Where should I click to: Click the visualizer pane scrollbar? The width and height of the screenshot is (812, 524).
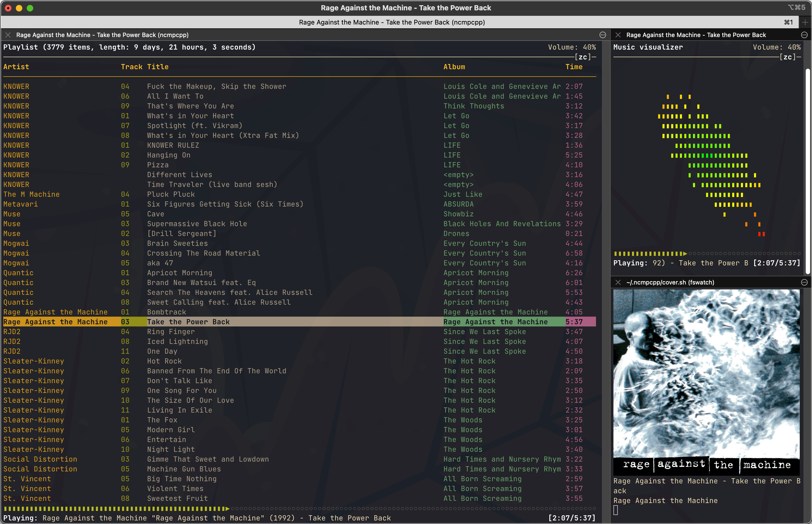[x=808, y=170]
